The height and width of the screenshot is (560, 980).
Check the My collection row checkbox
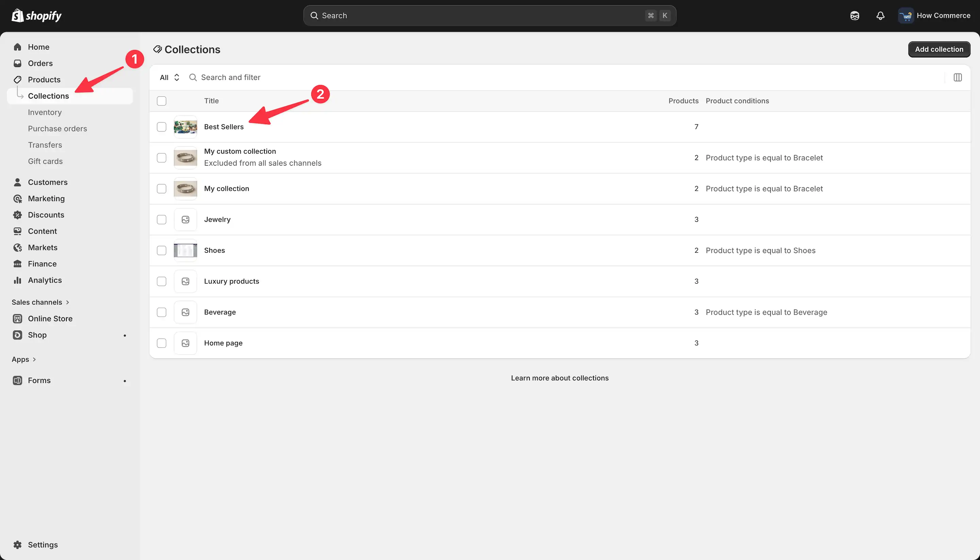pos(162,189)
